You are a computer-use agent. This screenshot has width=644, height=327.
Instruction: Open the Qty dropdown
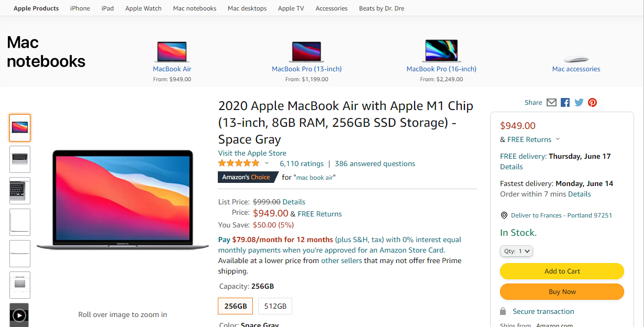[516, 251]
